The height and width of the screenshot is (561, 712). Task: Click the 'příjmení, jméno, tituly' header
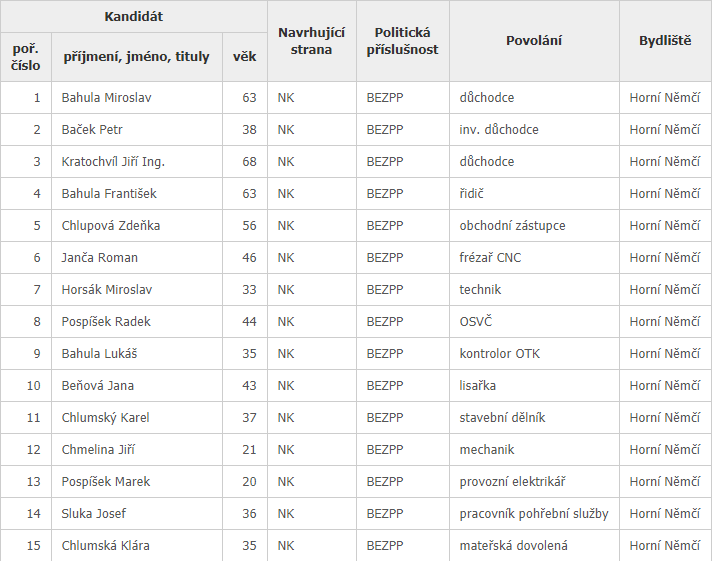[x=136, y=57]
